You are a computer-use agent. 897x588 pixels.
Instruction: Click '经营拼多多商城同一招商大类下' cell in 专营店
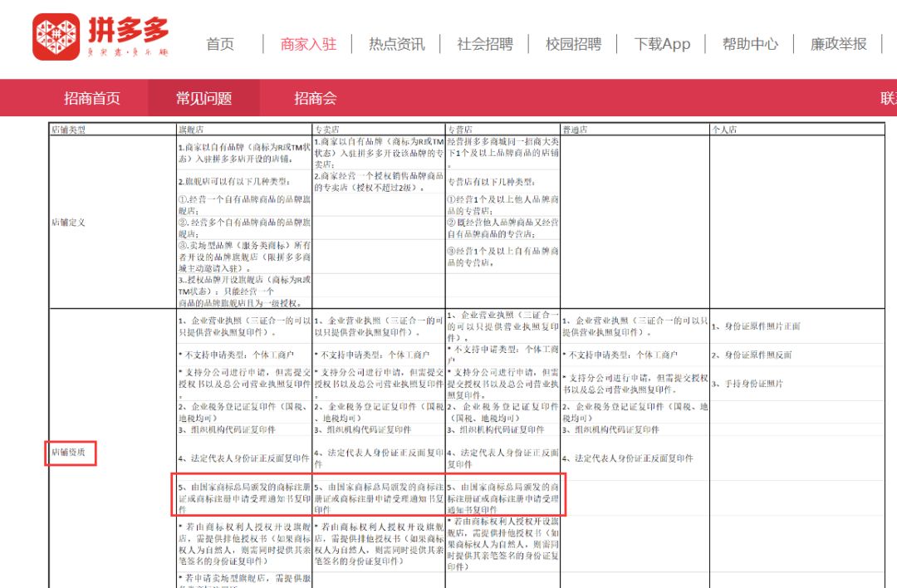[503, 152]
